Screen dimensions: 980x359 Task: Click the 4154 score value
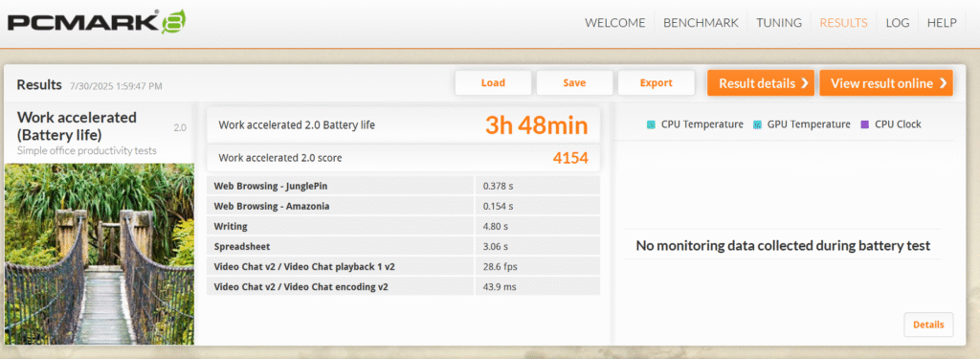pos(570,158)
